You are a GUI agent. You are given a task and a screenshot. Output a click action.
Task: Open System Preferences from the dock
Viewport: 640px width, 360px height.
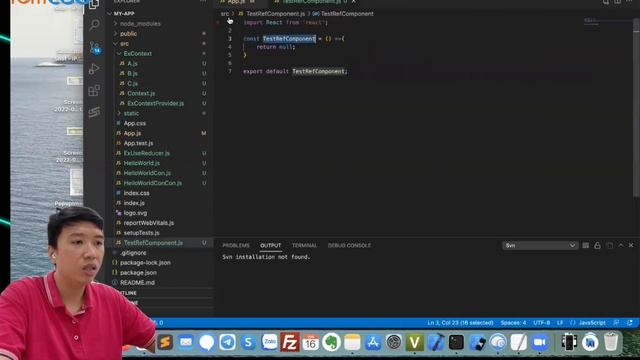[x=394, y=342]
